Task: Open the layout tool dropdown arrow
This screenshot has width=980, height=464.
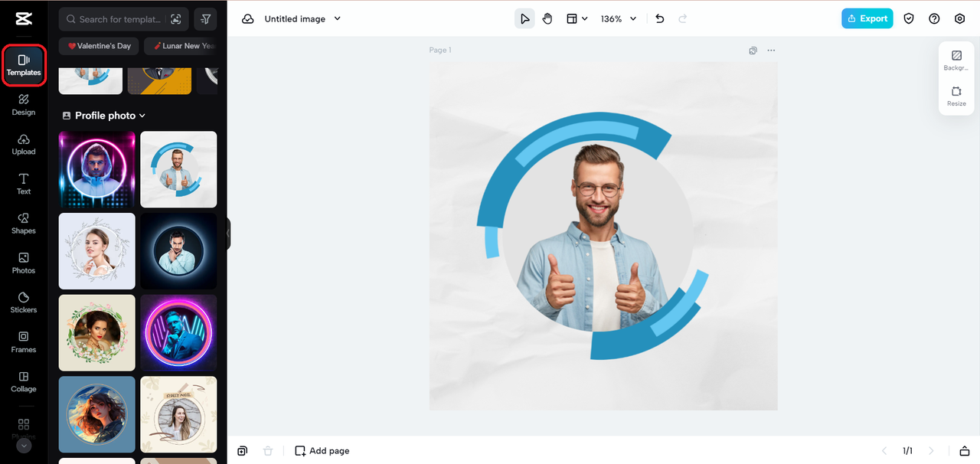Action: click(x=585, y=18)
